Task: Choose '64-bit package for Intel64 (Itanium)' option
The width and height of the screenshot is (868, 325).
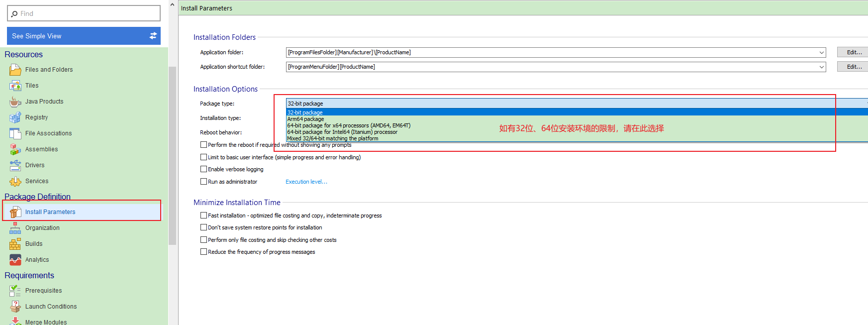Action: (577, 132)
